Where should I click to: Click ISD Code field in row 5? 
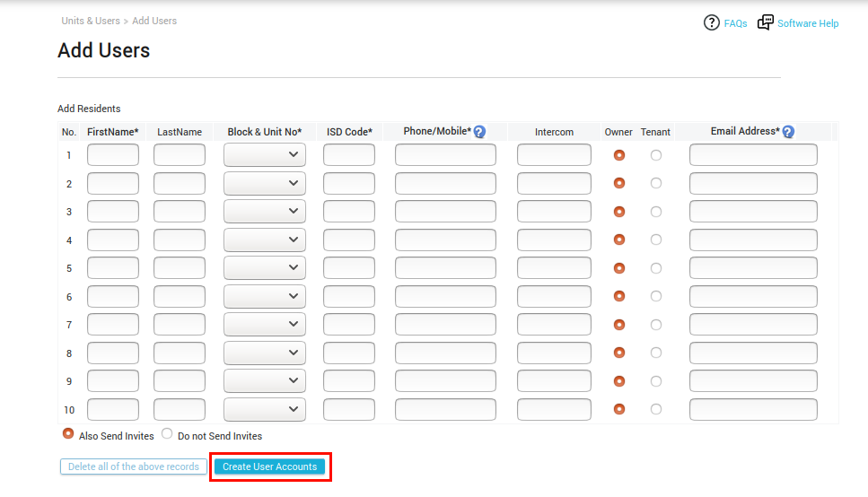(x=349, y=268)
